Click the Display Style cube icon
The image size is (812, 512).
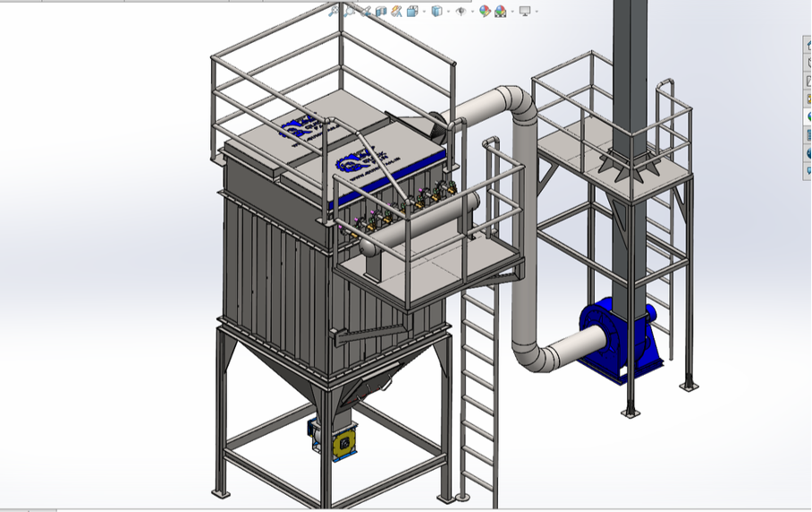[x=436, y=12]
